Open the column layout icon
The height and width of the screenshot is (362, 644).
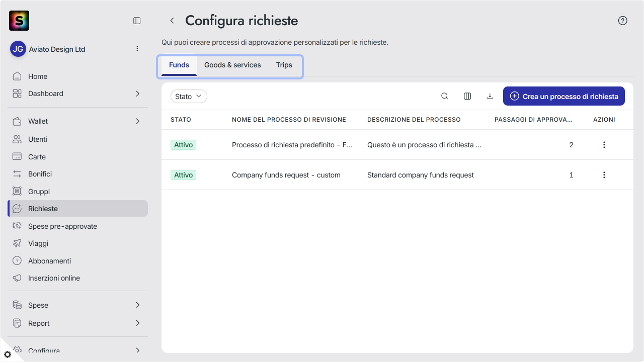[x=467, y=96]
